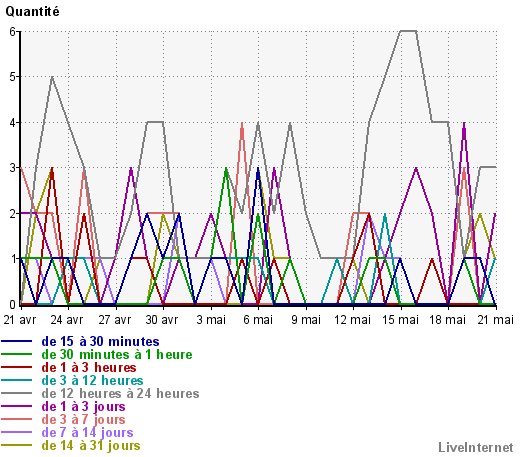Click the olive legend line swatch
The height and width of the screenshot is (457, 520).
click(x=17, y=446)
